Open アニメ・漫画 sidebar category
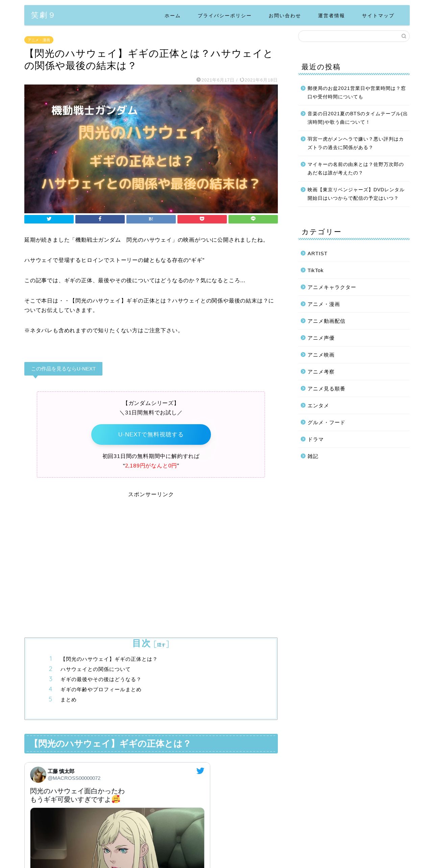This screenshot has width=434, height=868. (x=323, y=304)
